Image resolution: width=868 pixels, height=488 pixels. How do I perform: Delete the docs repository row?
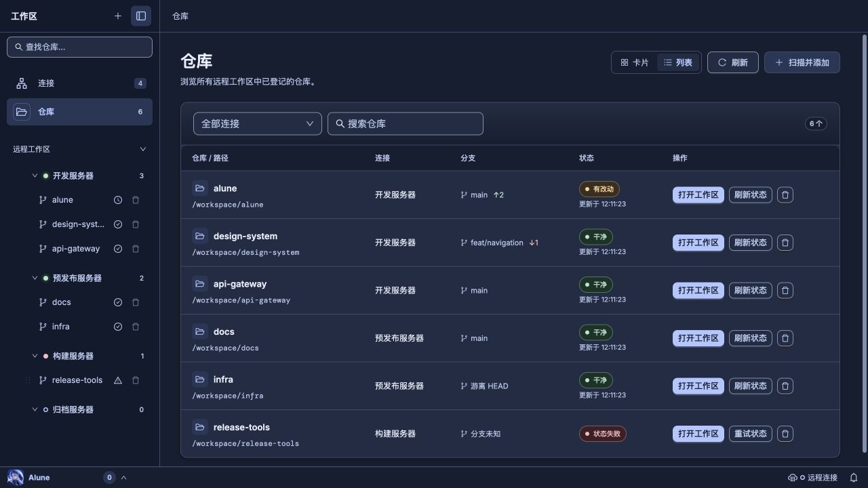[785, 338]
